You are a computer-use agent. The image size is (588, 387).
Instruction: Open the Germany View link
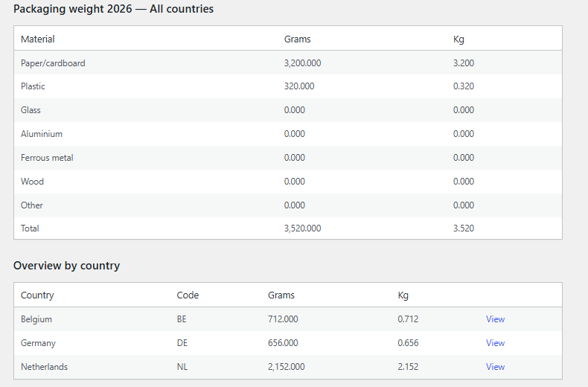(495, 343)
